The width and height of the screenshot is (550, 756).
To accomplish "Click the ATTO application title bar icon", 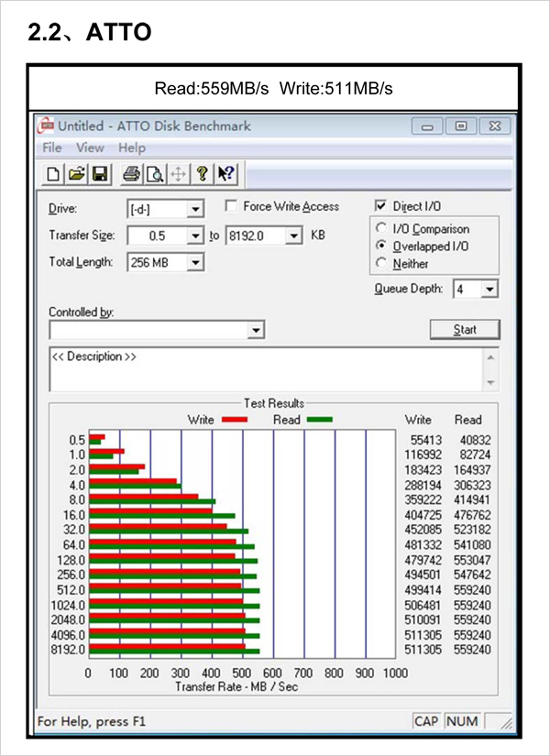I will click(x=47, y=126).
